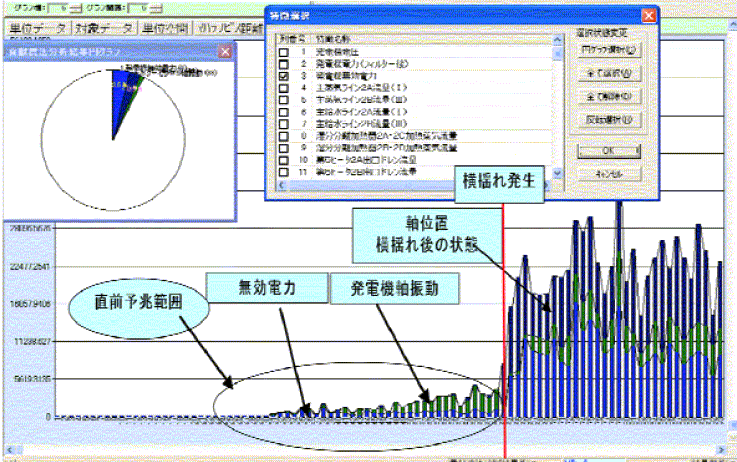Check the box for list item 4

[283, 88]
